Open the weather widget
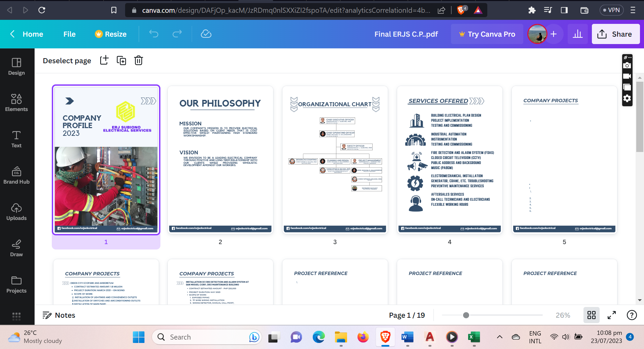Screen dimensions: 644x349 coord(35,337)
